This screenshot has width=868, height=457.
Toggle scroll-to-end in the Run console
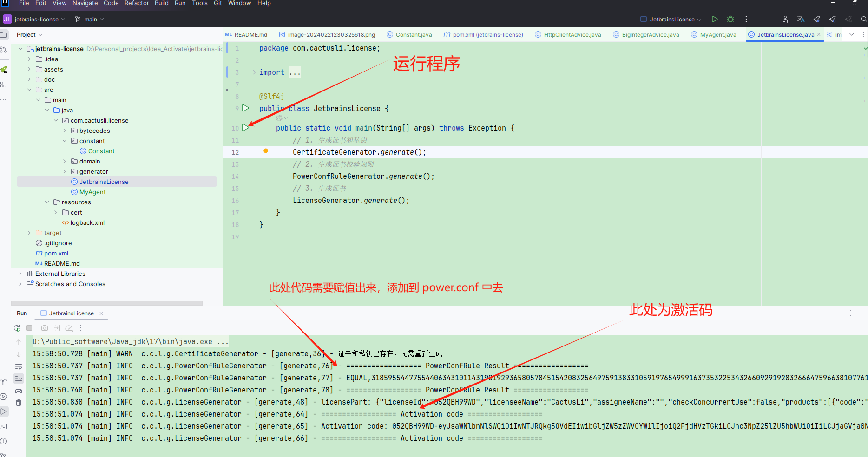[x=19, y=379]
